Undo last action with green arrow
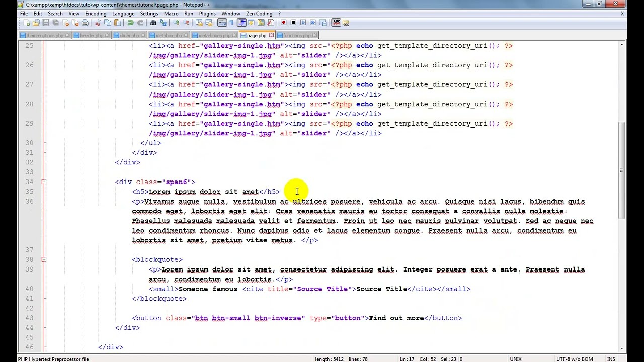Image resolution: width=644 pixels, height=362 pixels. click(130, 23)
